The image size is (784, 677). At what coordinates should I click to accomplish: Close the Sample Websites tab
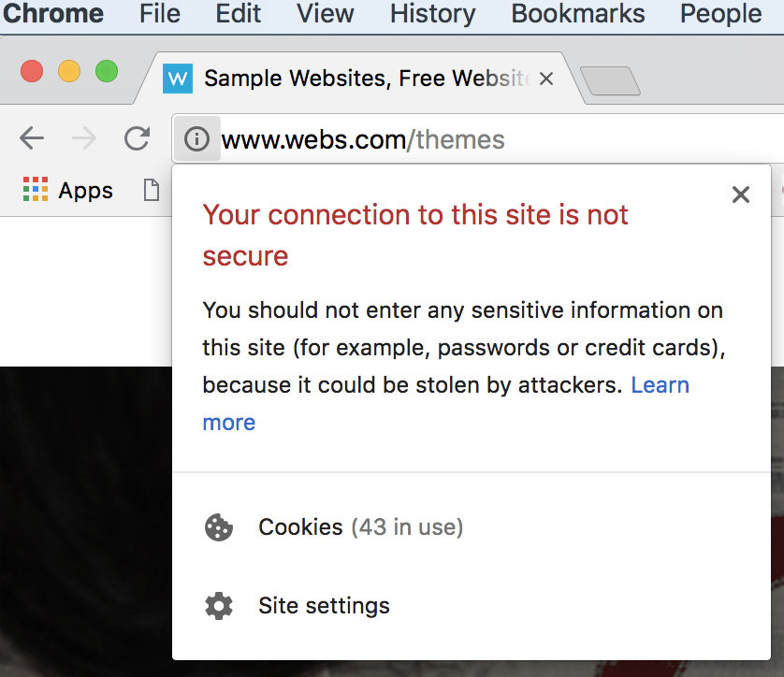[546, 79]
